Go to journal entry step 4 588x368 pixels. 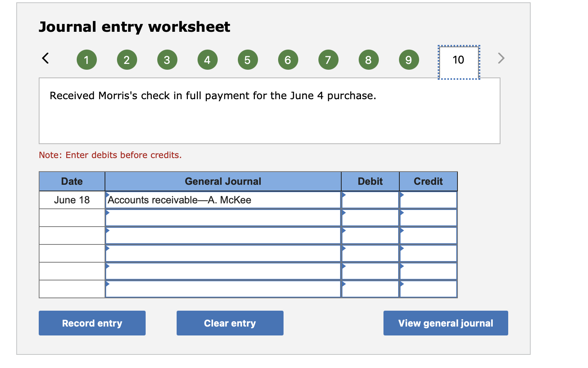tap(207, 60)
